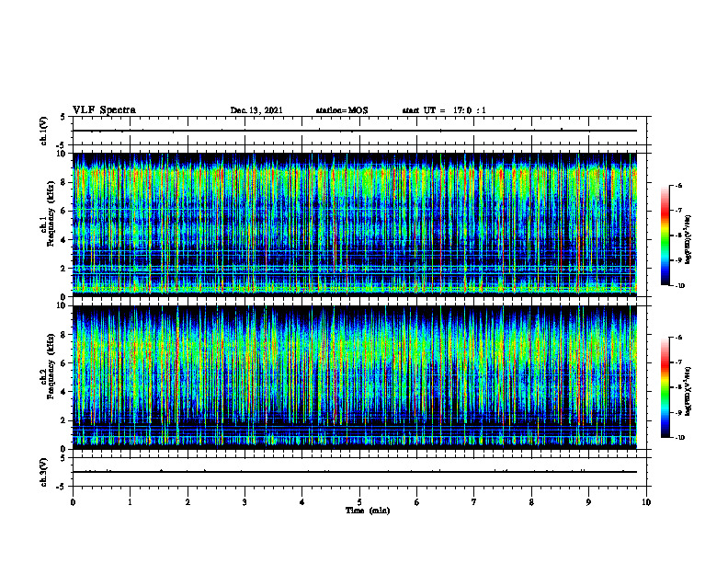The image size is (728, 563).
Task: Click the "VLF Spectra" plot title
Action: pyautogui.click(x=104, y=110)
